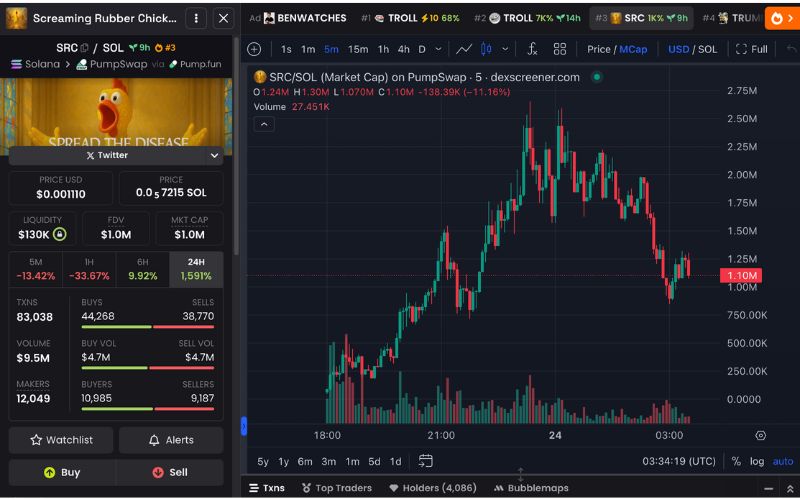The image size is (800, 500).
Task: Expand the Twitter links dropdown
Action: click(x=214, y=155)
